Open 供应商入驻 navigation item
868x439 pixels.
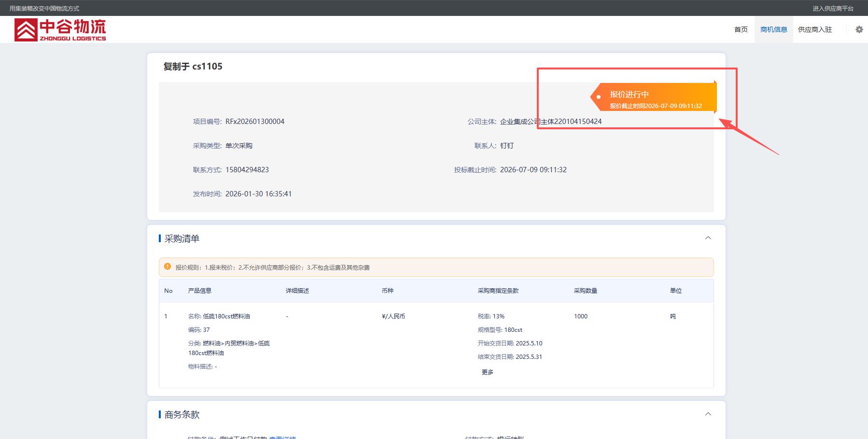click(815, 29)
